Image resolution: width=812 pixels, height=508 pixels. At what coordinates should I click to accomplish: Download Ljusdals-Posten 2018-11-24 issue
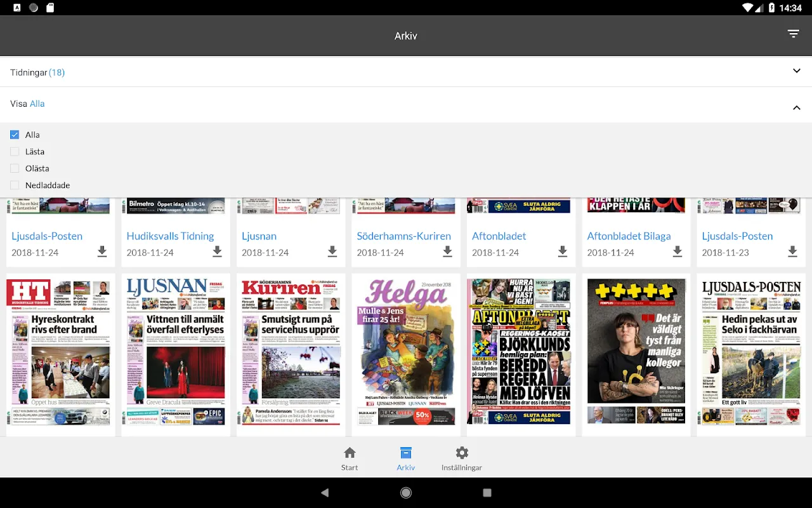[x=102, y=252]
